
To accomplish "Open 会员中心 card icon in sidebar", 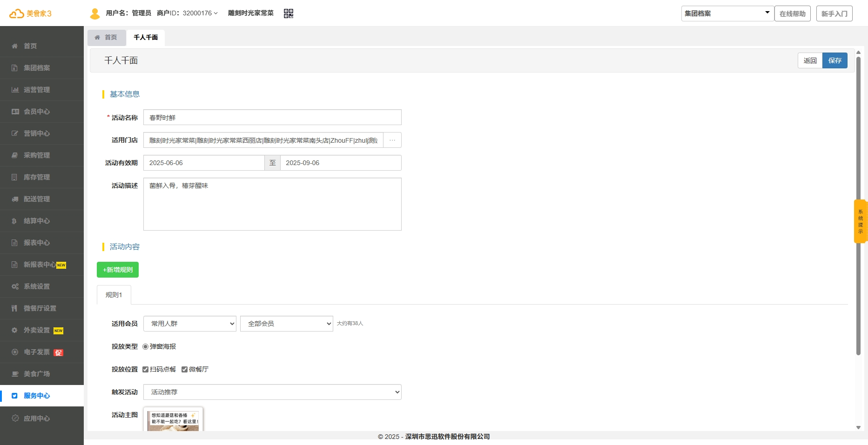I will (x=15, y=112).
